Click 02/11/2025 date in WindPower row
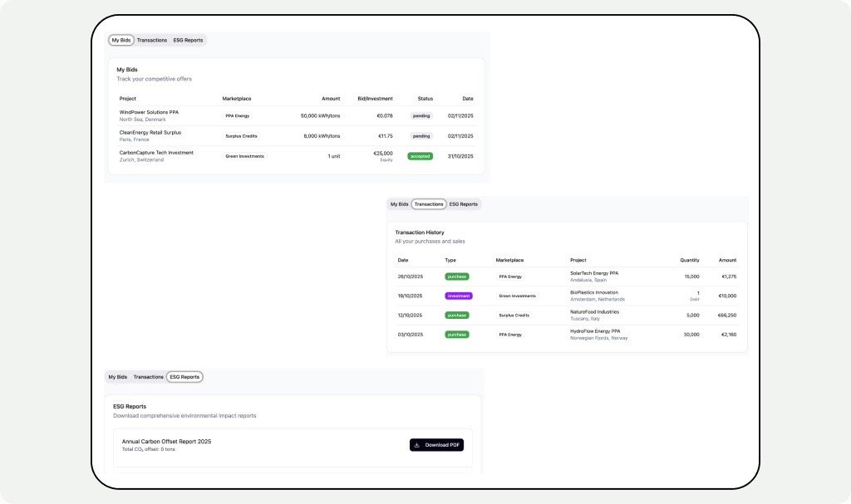 (460, 116)
